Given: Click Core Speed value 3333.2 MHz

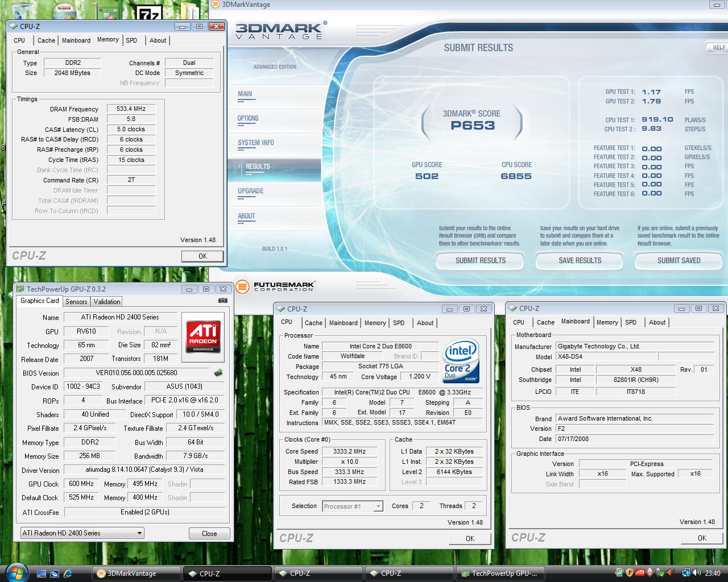Looking at the screenshot, I should [349, 451].
